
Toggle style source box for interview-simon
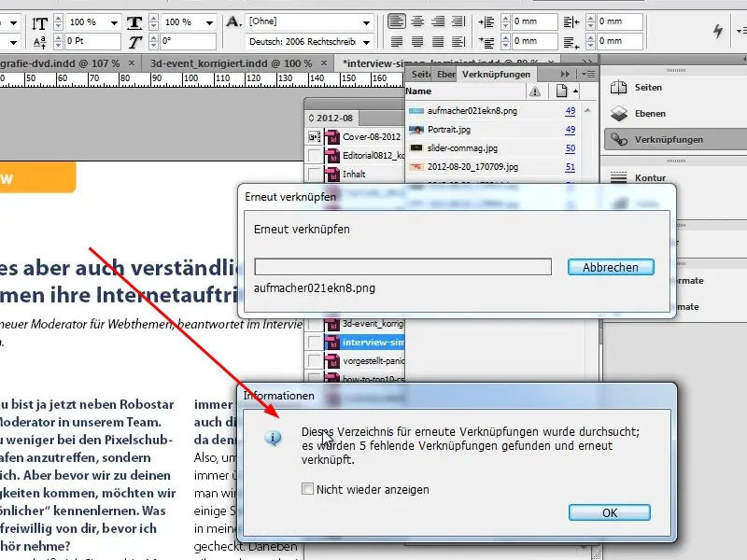pos(315,343)
